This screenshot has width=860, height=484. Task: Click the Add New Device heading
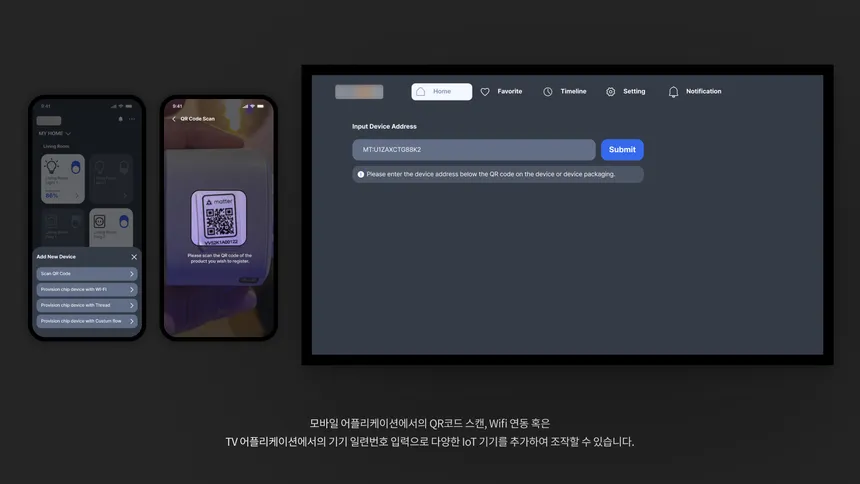click(56, 257)
